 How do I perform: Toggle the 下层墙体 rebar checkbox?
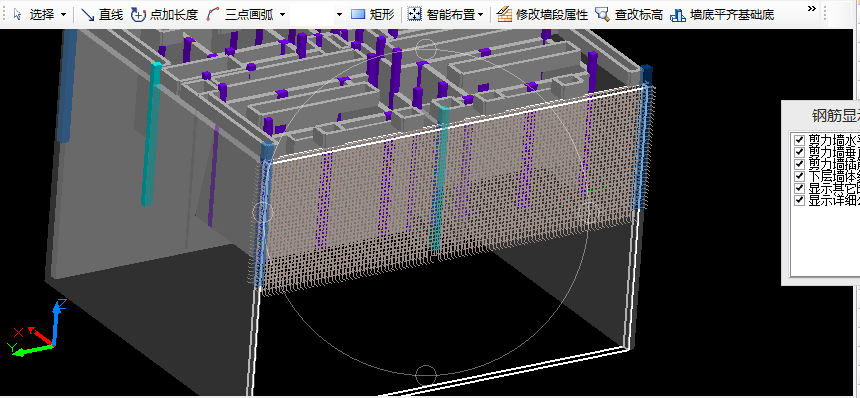click(x=799, y=176)
